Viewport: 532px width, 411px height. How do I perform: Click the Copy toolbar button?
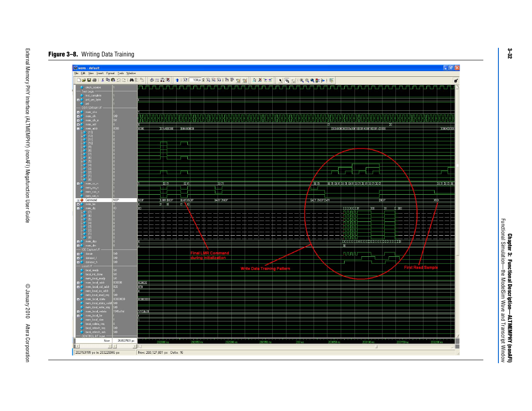point(108,80)
